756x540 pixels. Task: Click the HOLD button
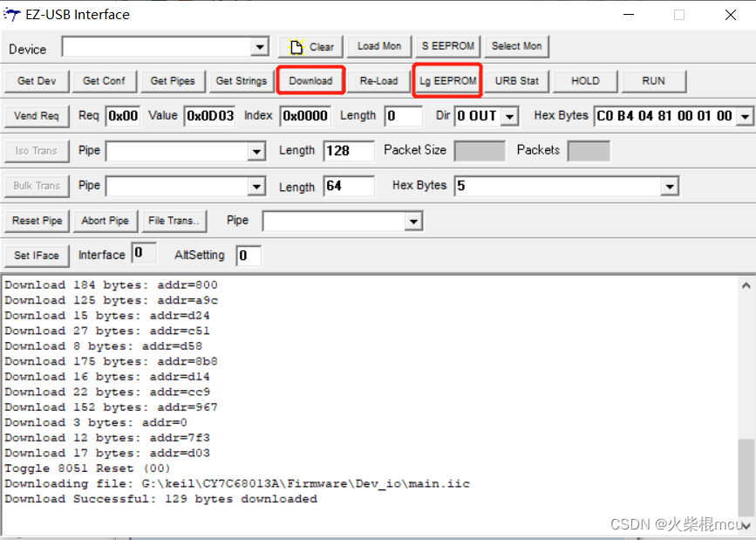point(585,81)
